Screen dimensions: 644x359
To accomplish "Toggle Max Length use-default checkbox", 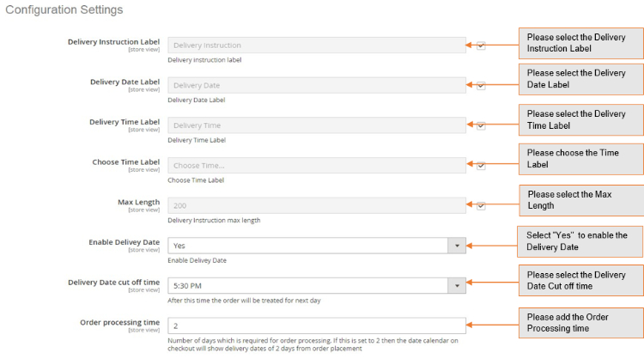I will click(x=481, y=206).
